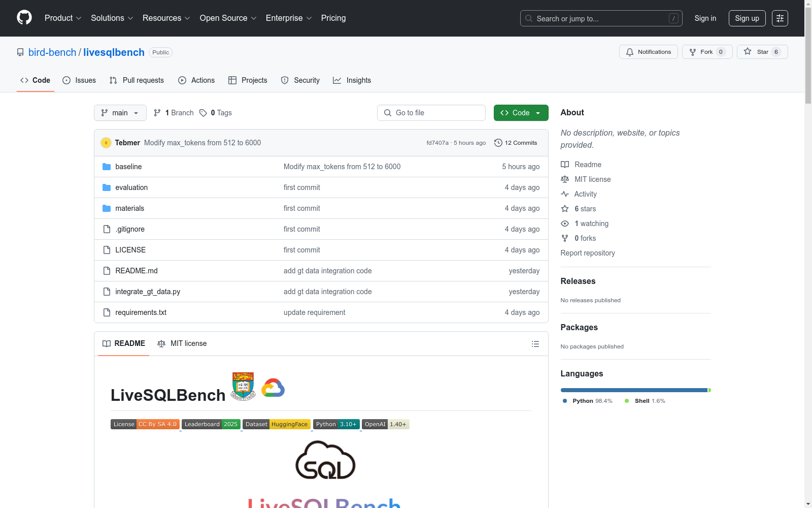Screen dimensions: 812x508
Task: Click the baseline folder icon
Action: pos(107,167)
